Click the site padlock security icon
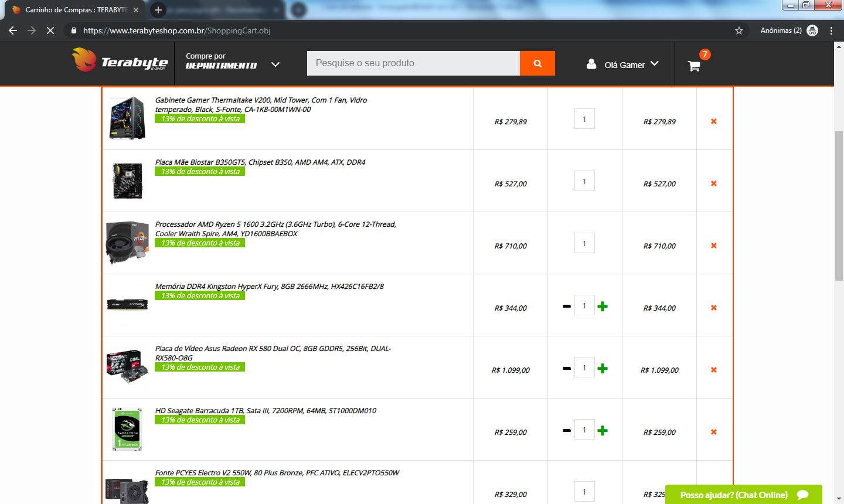 click(73, 30)
